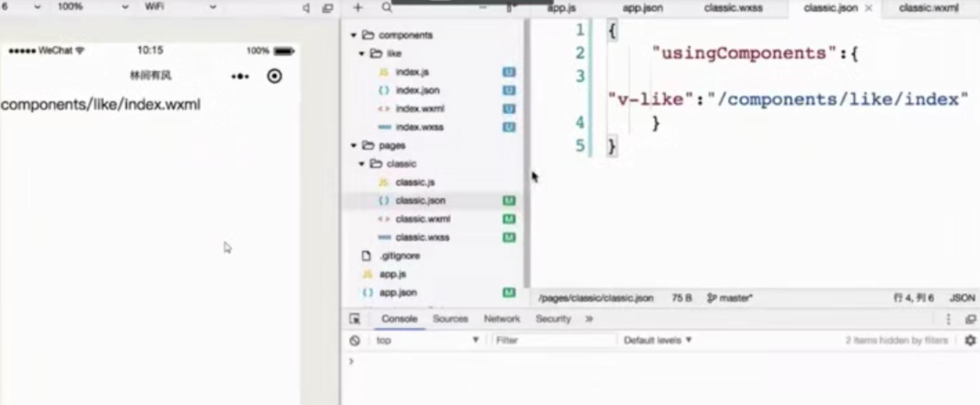Click the simulator detach window icon
The width and height of the screenshot is (980, 405).
(327, 8)
